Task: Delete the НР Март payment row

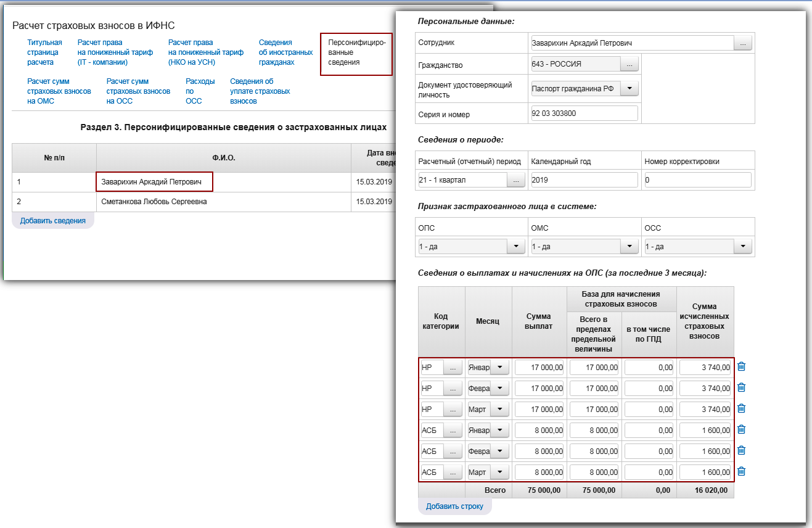Action: pos(742,408)
